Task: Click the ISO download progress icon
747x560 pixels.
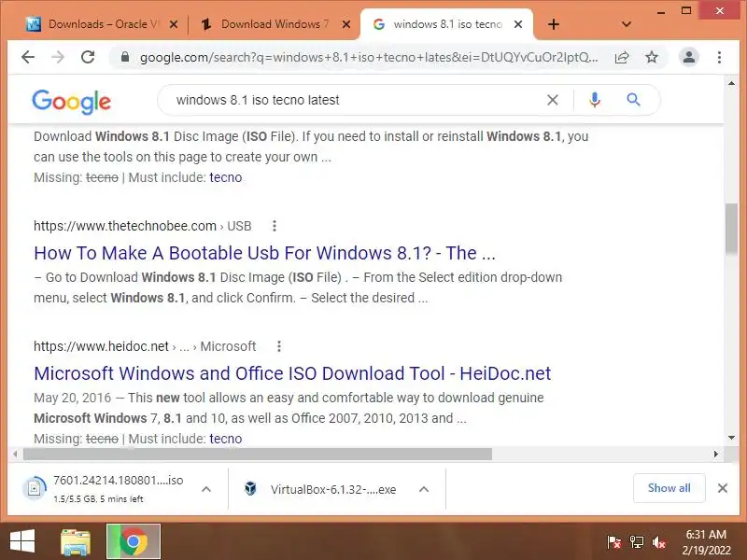Action: coord(35,488)
